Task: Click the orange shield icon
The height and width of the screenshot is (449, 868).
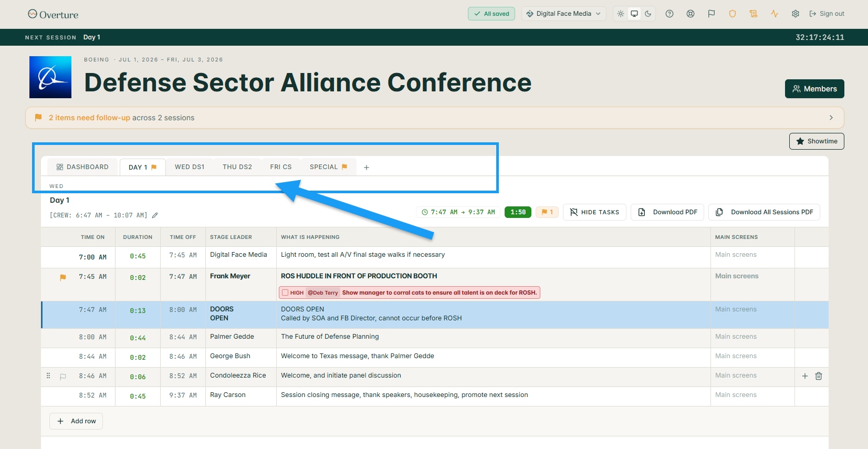Action: click(733, 14)
